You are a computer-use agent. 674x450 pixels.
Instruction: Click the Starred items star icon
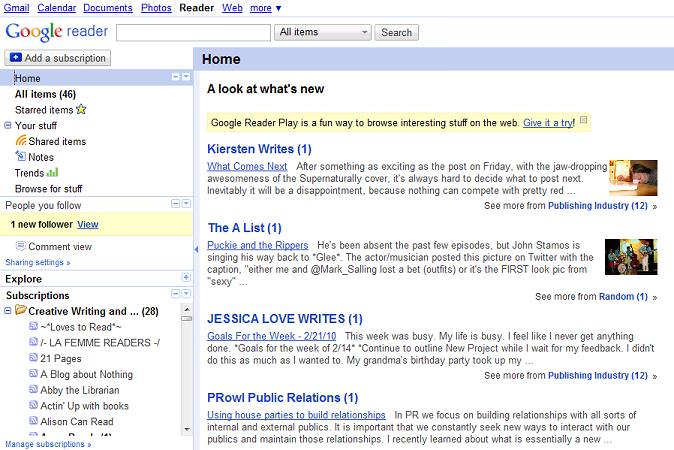tap(81, 109)
